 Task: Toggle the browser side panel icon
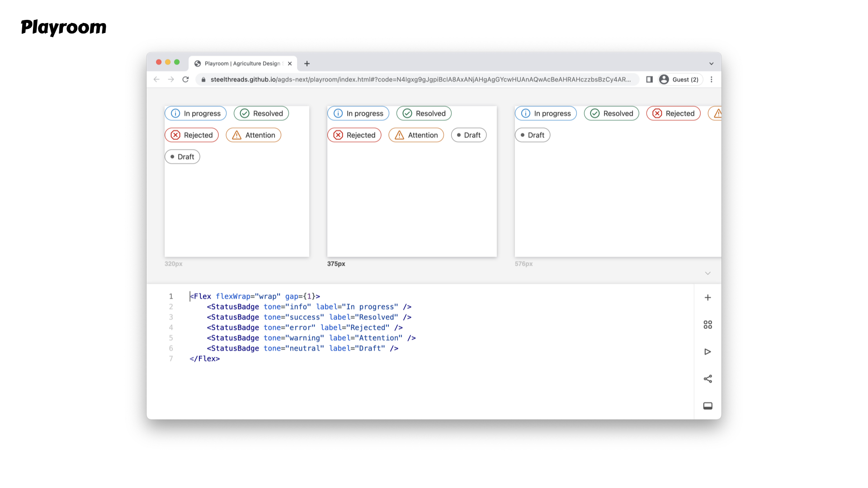click(x=649, y=80)
